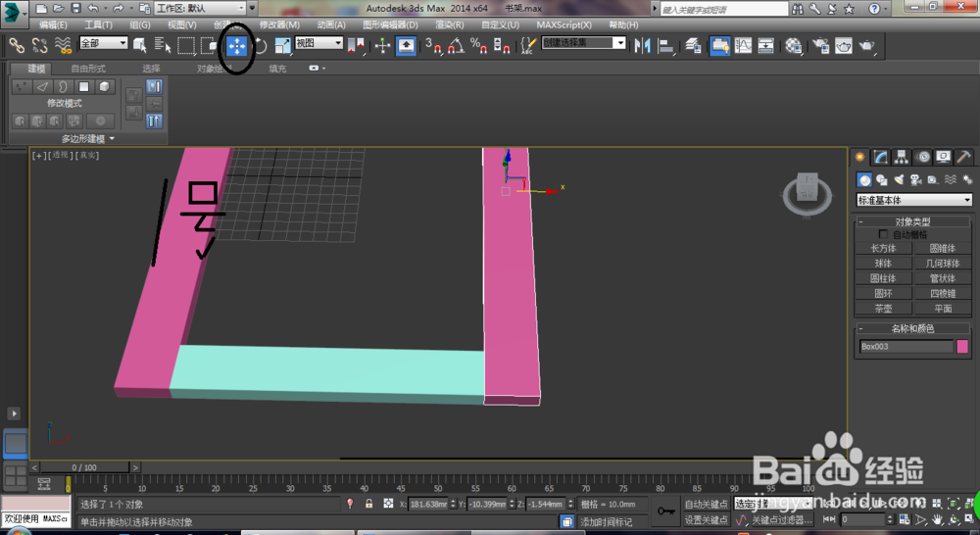Click the Angle Snap toggle icon
This screenshot has height=535, width=980.
457,46
